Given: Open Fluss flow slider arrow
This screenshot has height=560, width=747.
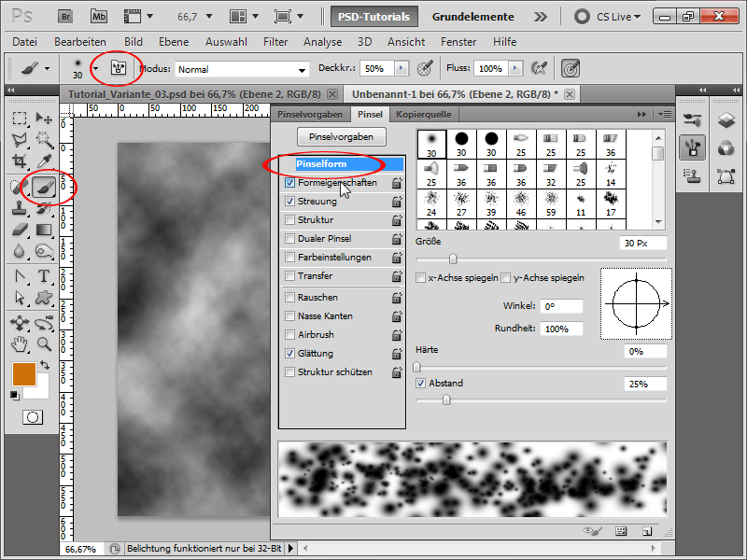Looking at the screenshot, I should pos(515,68).
